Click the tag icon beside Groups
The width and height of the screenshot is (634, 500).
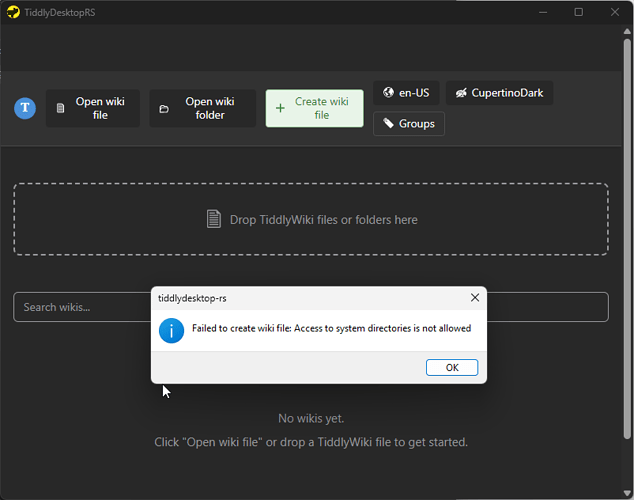click(387, 124)
